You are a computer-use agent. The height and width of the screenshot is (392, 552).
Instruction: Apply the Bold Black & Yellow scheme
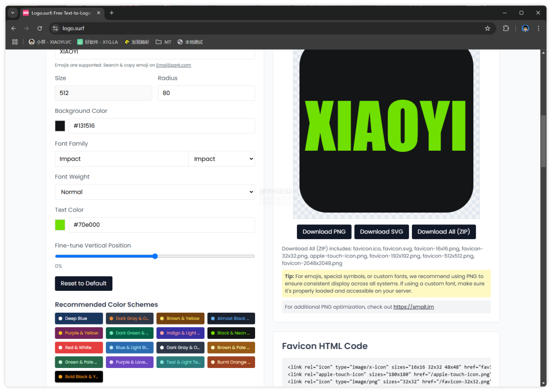pyautogui.click(x=79, y=377)
